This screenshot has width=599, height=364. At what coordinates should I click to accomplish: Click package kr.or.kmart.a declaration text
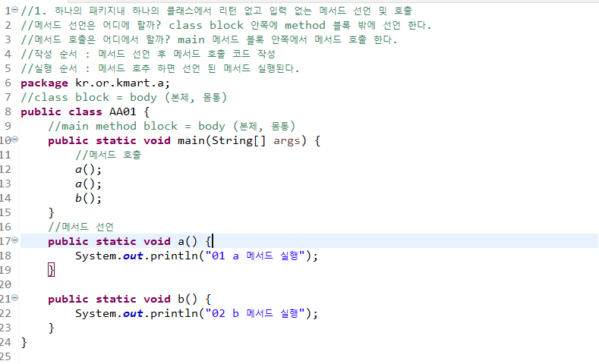tap(95, 83)
